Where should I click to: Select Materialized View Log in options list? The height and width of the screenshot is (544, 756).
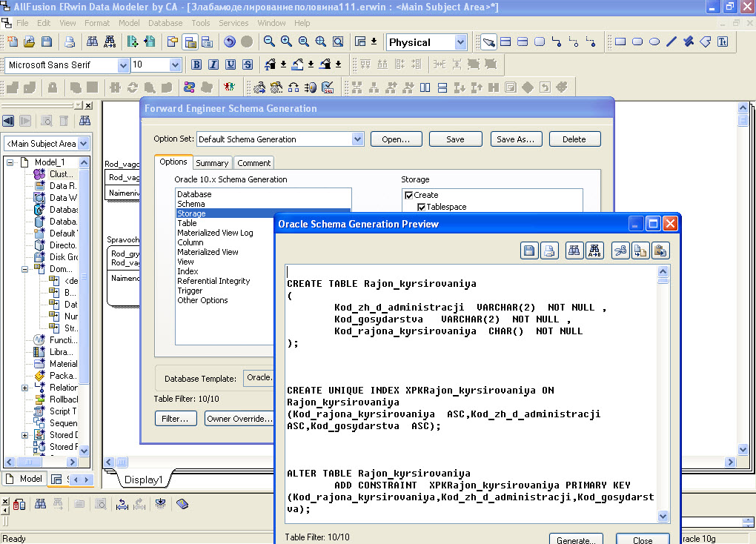click(x=215, y=233)
